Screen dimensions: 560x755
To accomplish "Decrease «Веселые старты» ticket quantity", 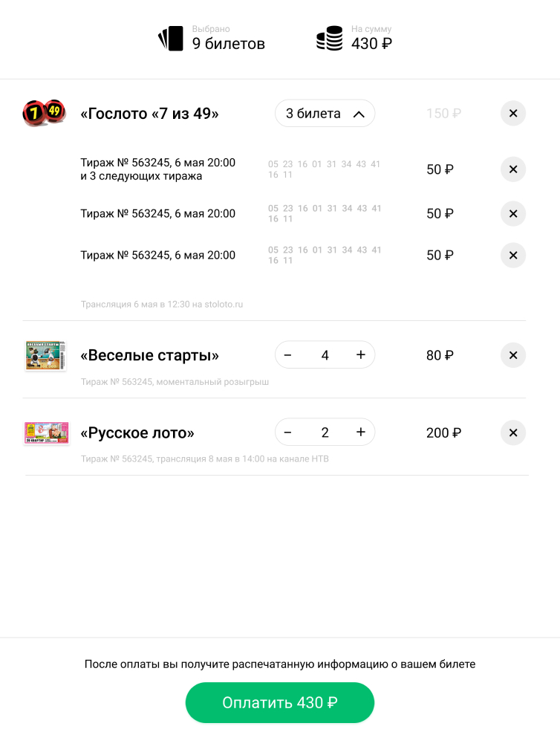I will click(x=288, y=355).
